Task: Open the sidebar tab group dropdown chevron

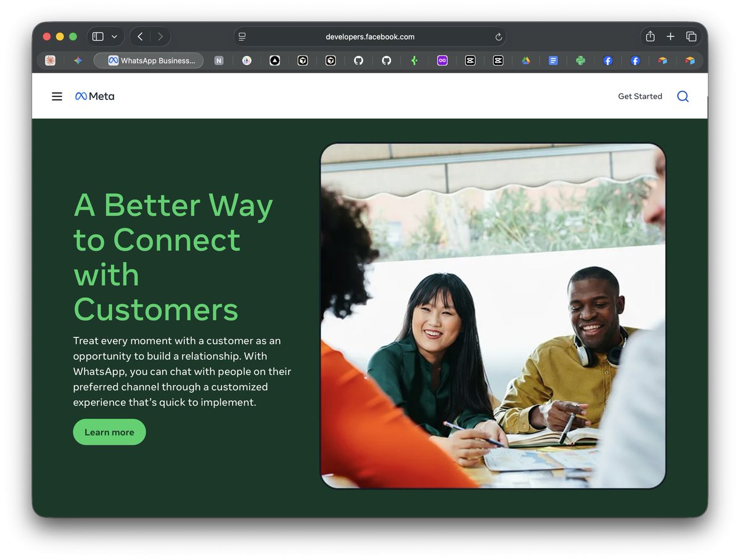Action: click(x=114, y=37)
